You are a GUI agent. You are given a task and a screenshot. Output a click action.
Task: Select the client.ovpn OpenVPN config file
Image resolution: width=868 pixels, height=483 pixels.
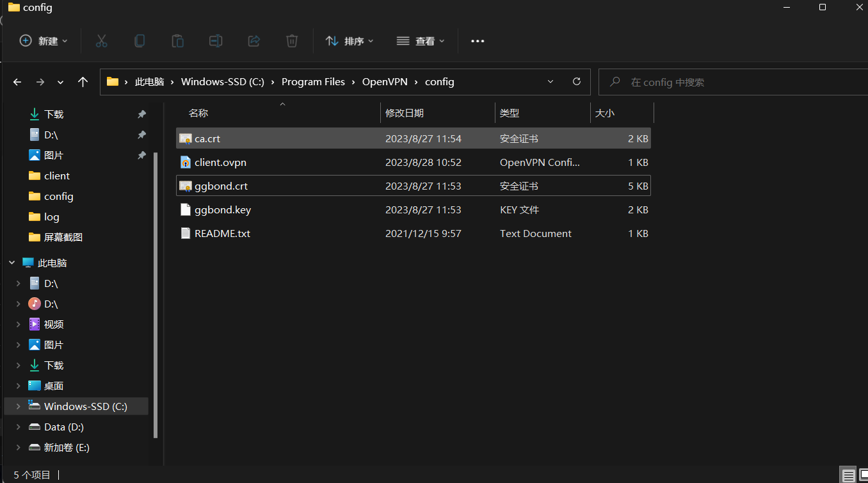coord(414,163)
